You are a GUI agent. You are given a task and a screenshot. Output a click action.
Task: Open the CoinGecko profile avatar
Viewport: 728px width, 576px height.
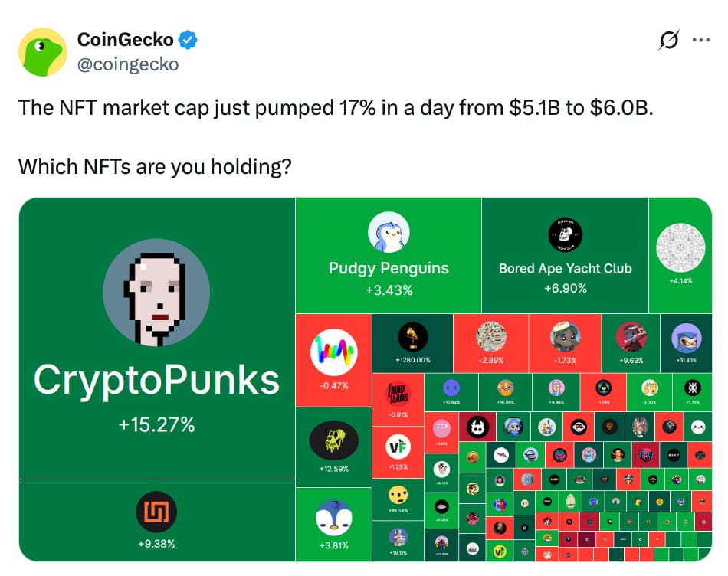pyautogui.click(x=42, y=51)
